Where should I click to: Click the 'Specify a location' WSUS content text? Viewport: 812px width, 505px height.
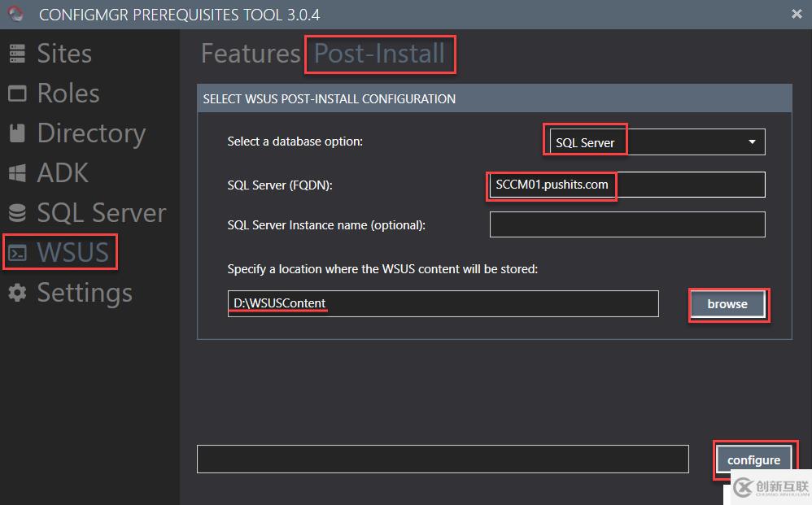pos(382,269)
